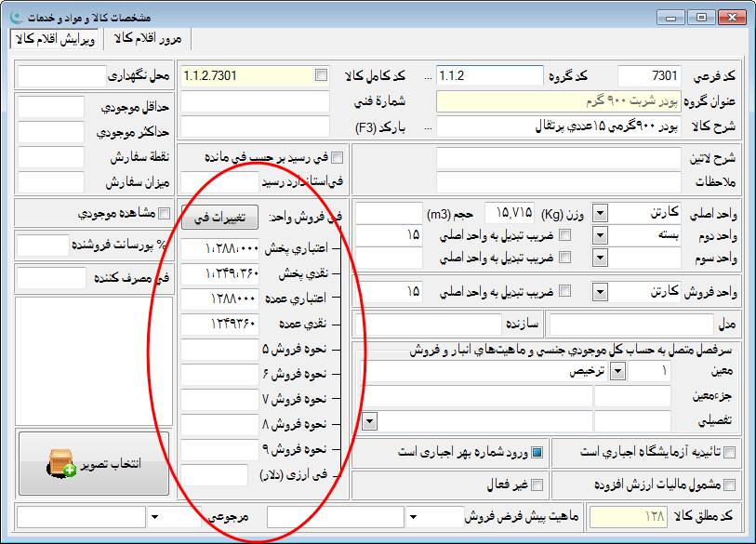Click the ellipsis browse button beside کد گروه
Image resolution: width=756 pixels, height=544 pixels.
[x=428, y=75]
